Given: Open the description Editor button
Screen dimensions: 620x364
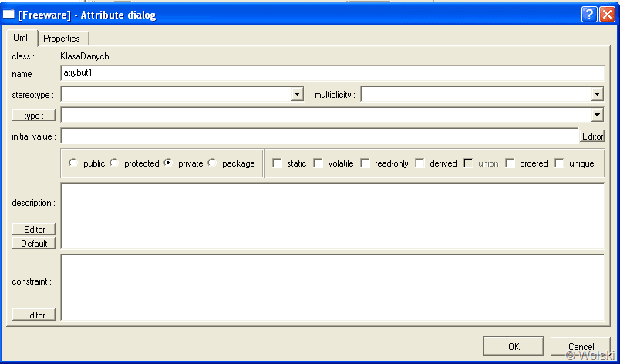Looking at the screenshot, I should point(34,229).
